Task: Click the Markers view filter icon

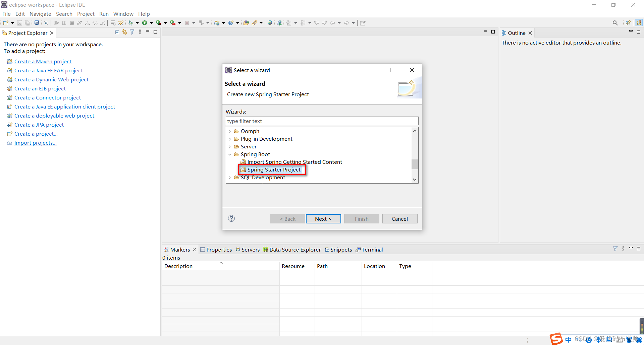Action: [x=615, y=249]
